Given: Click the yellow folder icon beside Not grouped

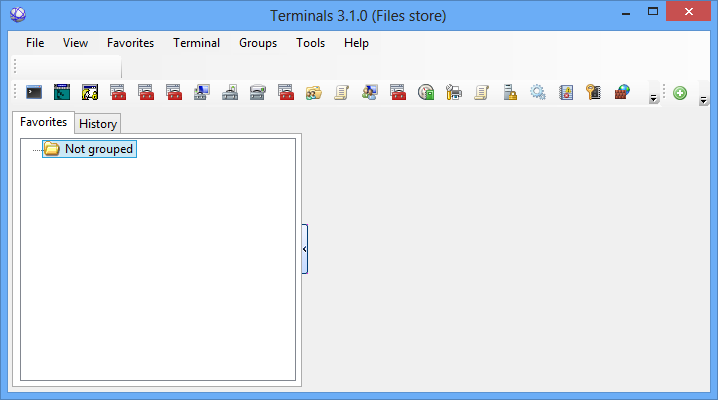Looking at the screenshot, I should tap(52, 149).
